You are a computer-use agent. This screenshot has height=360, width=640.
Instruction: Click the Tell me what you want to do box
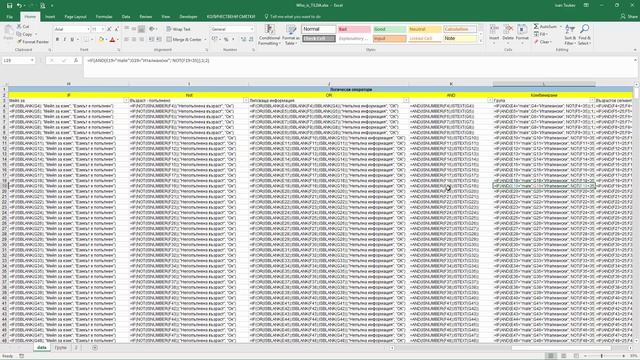[x=293, y=17]
